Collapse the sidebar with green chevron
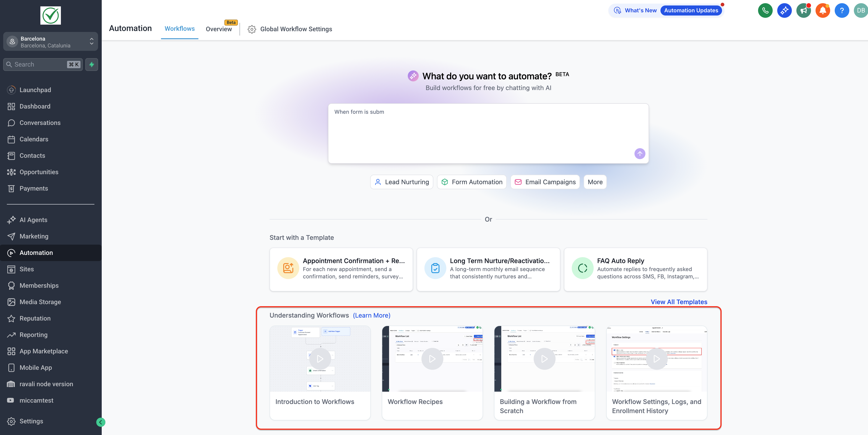This screenshot has height=435, width=868. [100, 422]
